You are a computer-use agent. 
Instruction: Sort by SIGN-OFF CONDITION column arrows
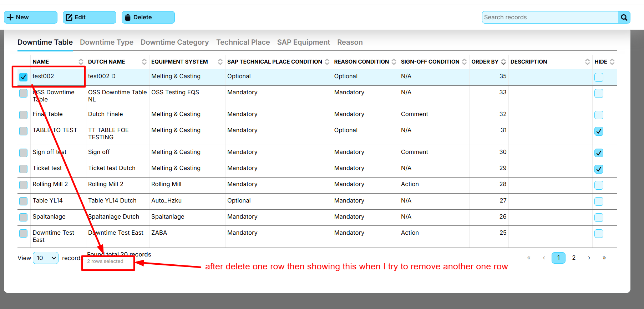click(464, 62)
